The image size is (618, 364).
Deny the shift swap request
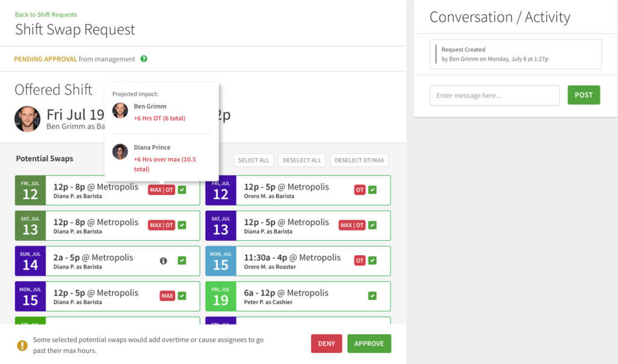pyautogui.click(x=327, y=343)
